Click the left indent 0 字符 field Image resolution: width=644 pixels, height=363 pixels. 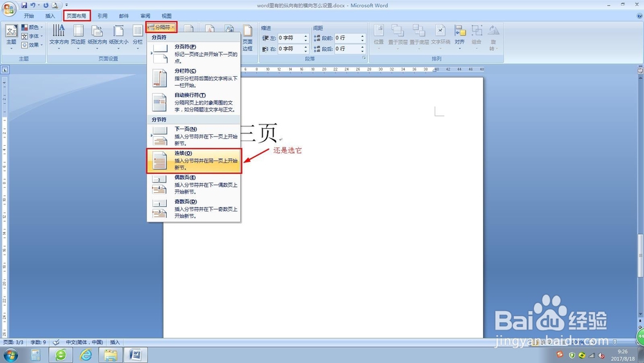click(x=290, y=38)
